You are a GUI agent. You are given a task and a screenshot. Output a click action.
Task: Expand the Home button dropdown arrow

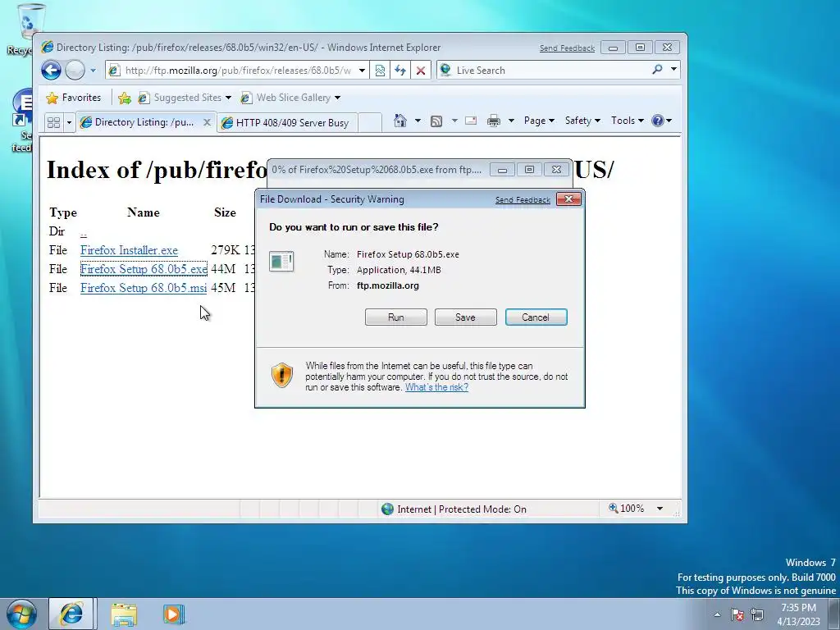[418, 121]
